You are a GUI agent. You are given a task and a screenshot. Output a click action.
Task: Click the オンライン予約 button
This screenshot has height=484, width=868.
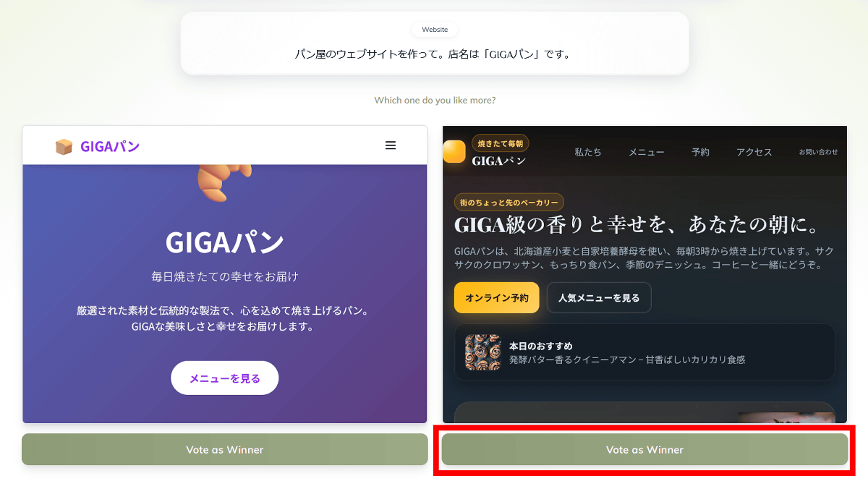tap(497, 297)
